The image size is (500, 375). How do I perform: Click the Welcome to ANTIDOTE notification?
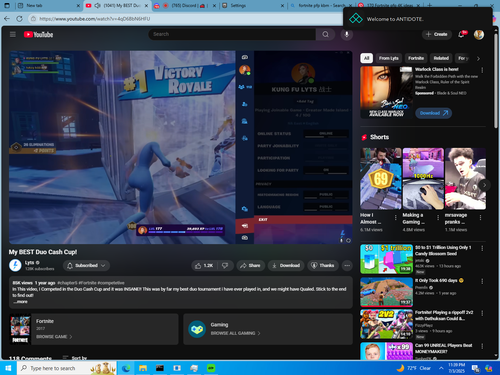(x=418, y=19)
